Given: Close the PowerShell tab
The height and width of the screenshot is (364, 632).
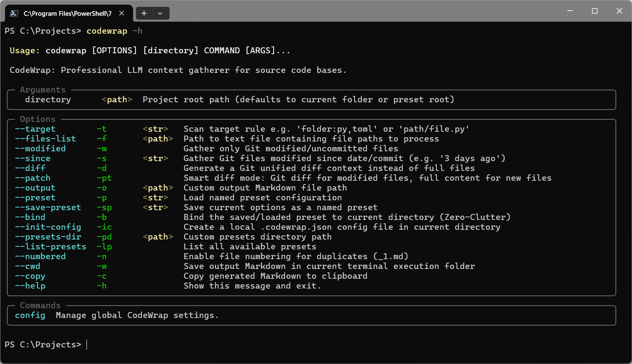Looking at the screenshot, I should point(121,13).
